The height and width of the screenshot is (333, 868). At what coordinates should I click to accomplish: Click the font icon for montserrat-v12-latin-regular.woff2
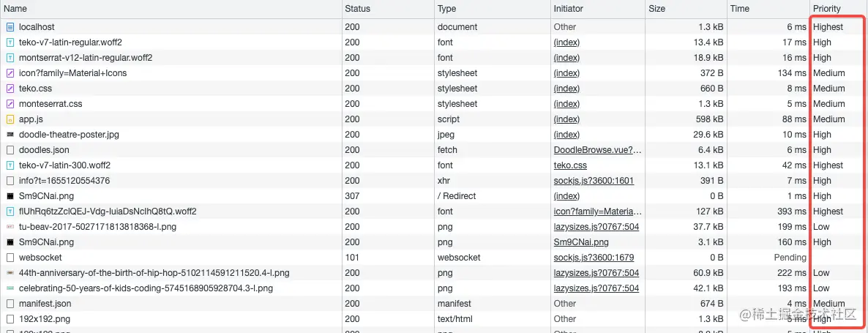point(10,58)
